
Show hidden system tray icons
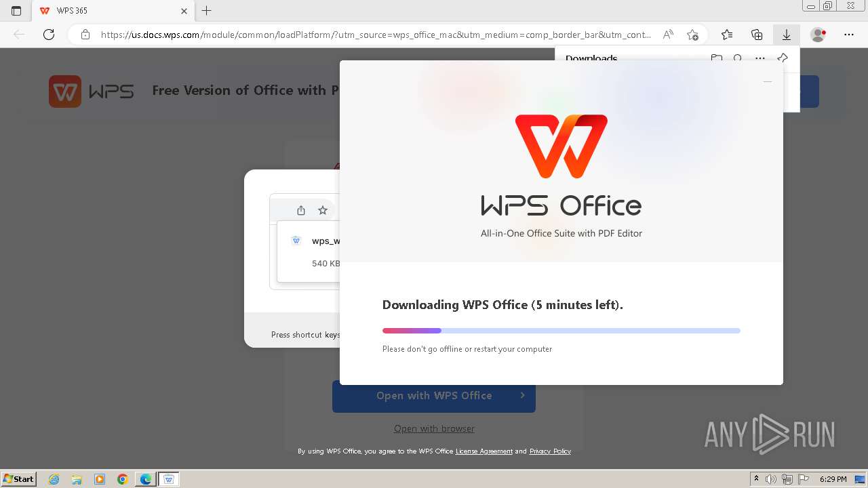(757, 479)
